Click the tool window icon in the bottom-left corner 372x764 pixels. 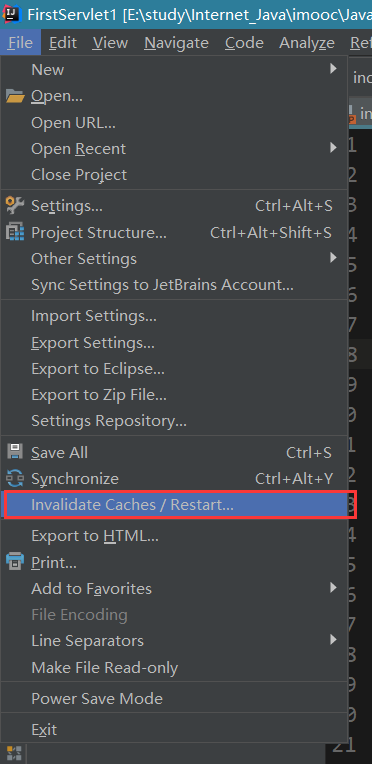point(13,754)
